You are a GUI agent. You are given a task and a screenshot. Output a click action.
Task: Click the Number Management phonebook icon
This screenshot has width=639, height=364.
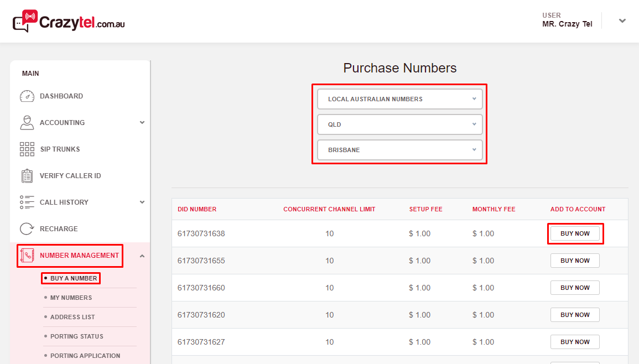click(x=28, y=256)
